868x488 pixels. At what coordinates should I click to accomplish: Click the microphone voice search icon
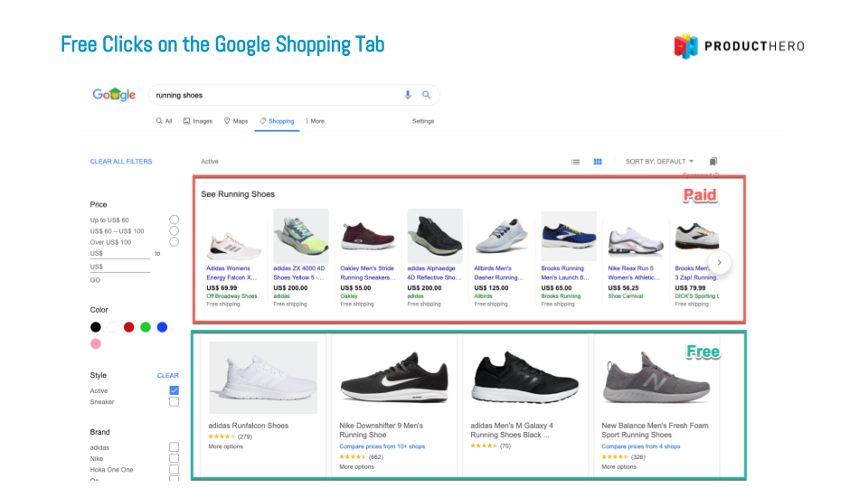408,95
